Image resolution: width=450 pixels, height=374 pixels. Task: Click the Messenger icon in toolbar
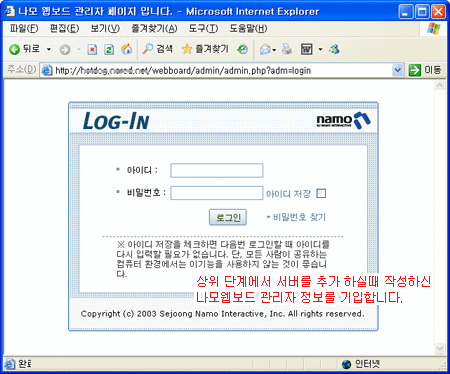[x=334, y=49]
